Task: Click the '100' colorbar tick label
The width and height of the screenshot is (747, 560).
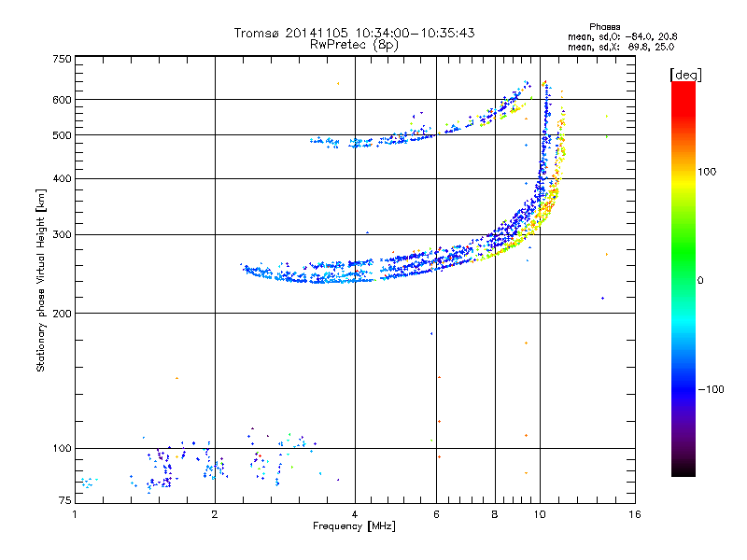Action: pyautogui.click(x=707, y=172)
